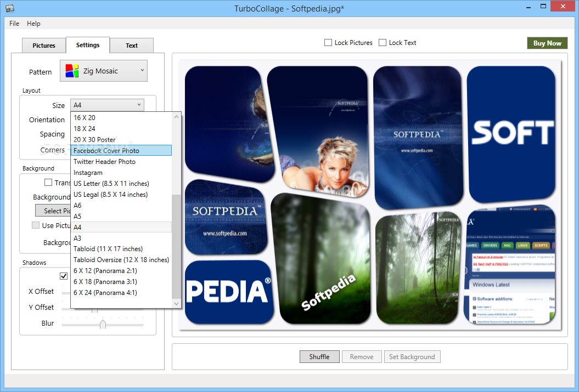
Task: Choose A4 in the size list
Action: click(x=121, y=227)
